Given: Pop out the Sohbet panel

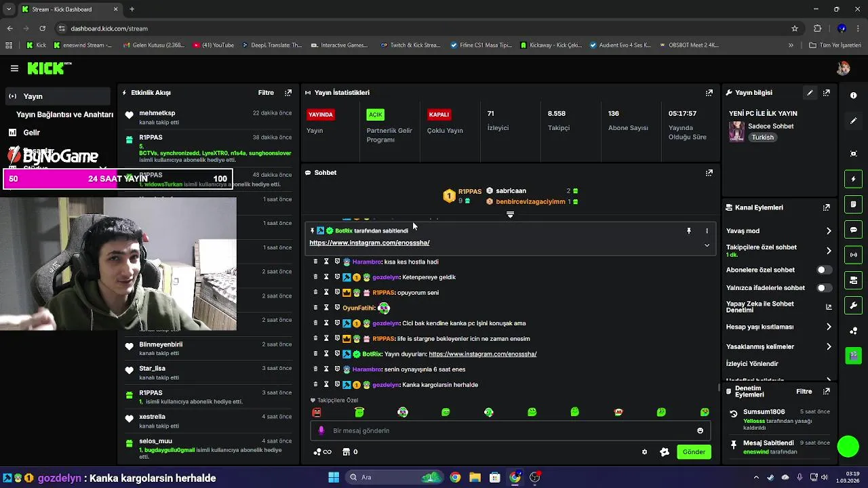Looking at the screenshot, I should [709, 172].
